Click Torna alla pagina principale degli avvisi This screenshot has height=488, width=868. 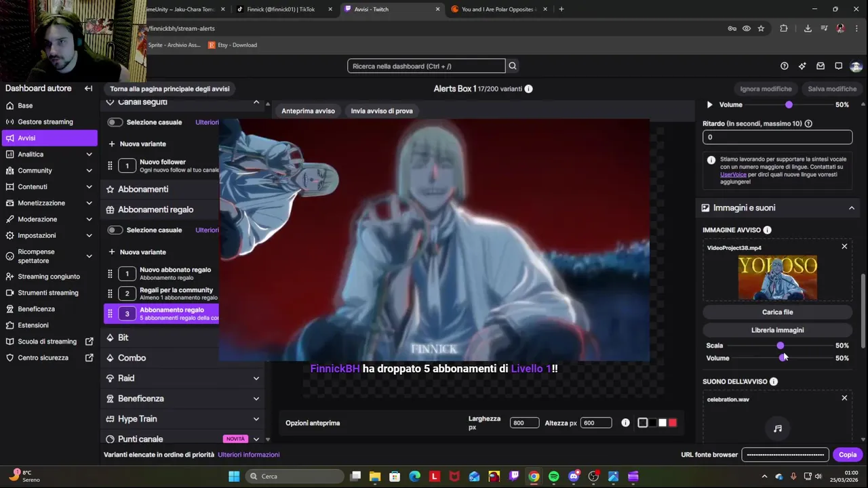(x=170, y=89)
